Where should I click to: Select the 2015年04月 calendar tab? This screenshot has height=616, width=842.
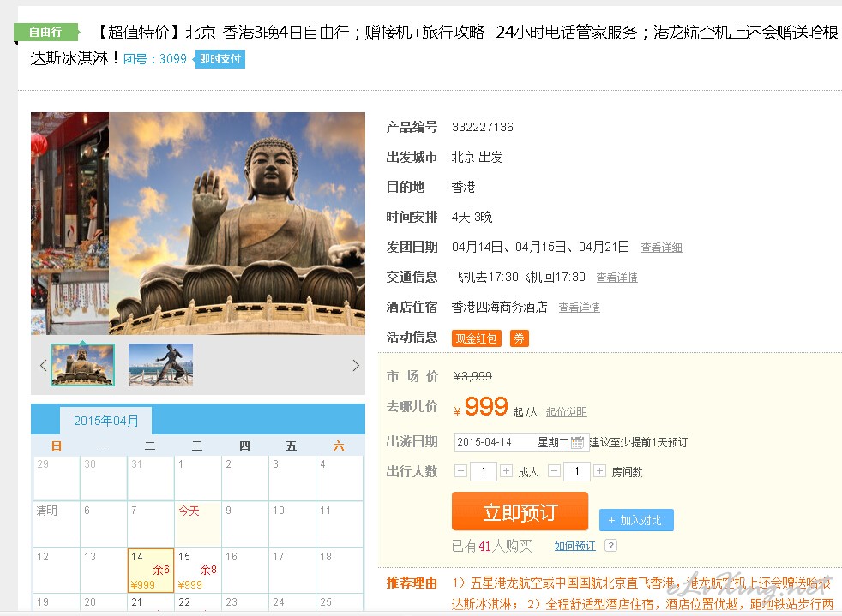click(x=105, y=421)
